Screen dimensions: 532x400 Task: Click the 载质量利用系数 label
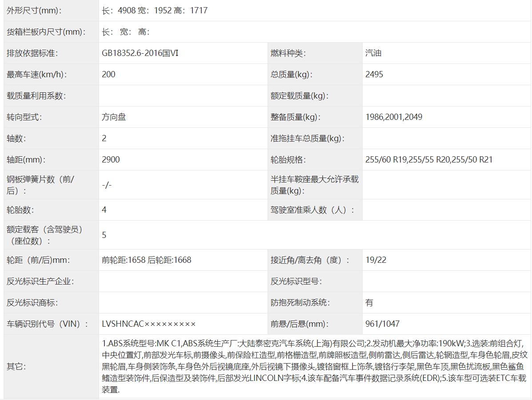(36, 96)
